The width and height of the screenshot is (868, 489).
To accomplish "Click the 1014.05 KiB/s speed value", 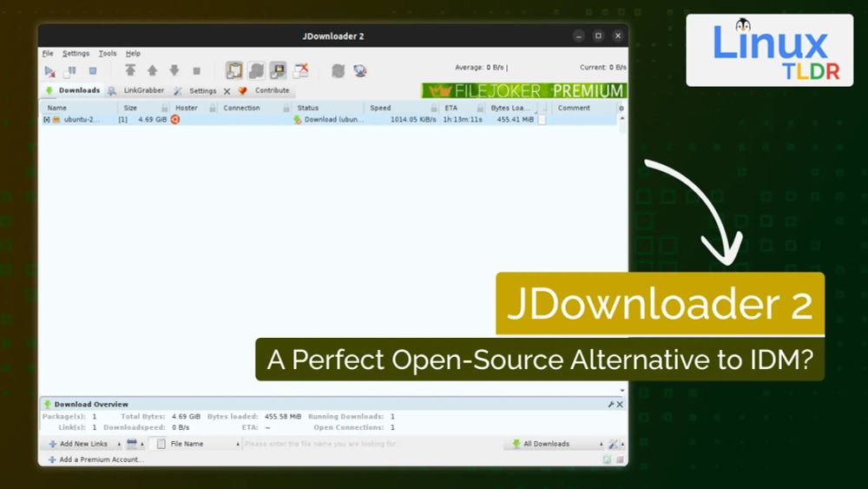I will 413,120.
